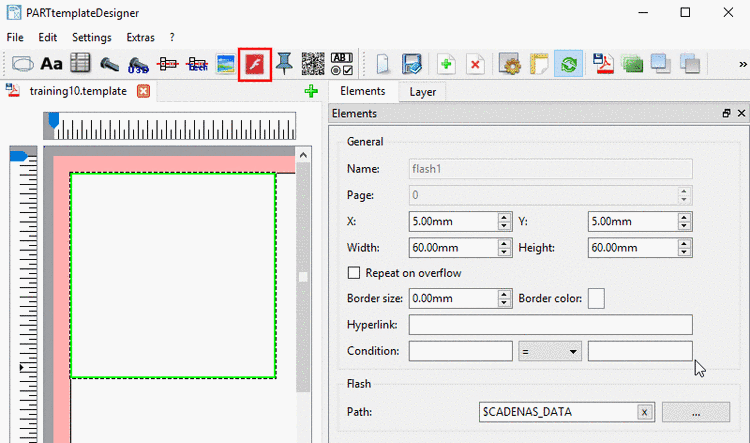Insert 3D view element icon

pos(138,65)
